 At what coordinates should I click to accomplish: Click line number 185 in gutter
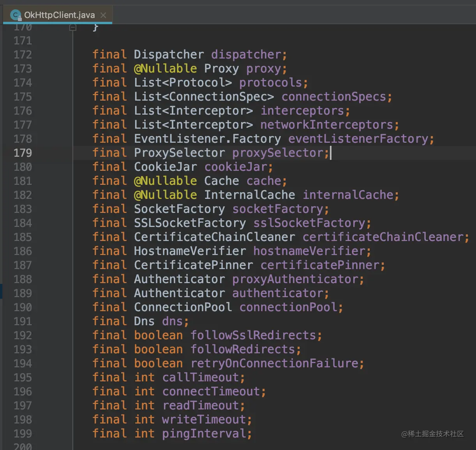coord(23,237)
